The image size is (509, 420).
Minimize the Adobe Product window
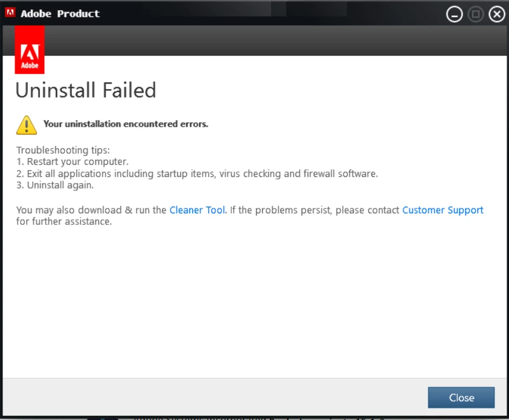[x=454, y=15]
